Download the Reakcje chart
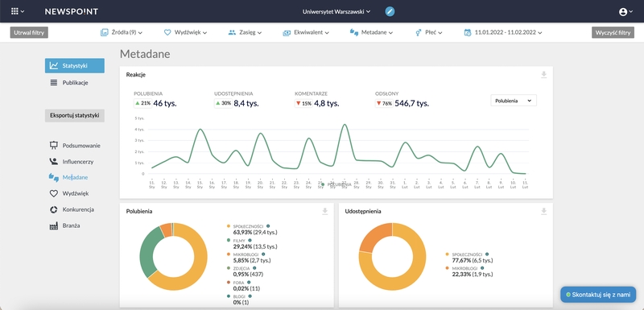 pyautogui.click(x=544, y=75)
